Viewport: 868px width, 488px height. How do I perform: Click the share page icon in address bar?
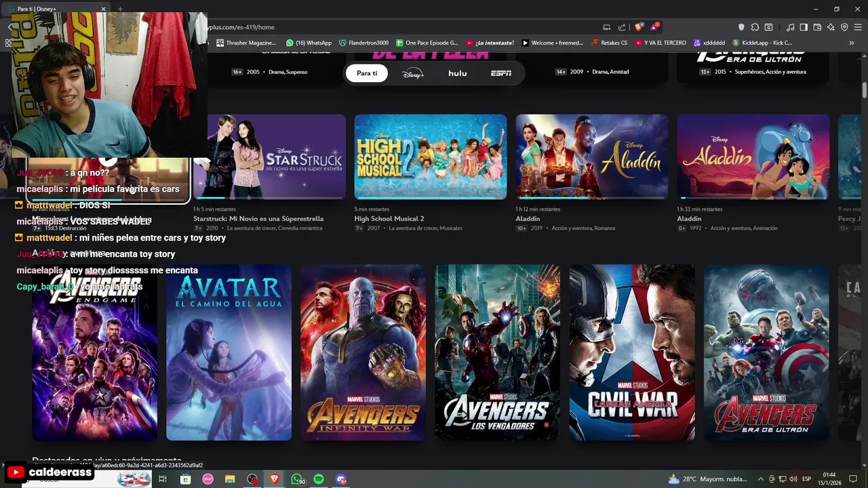point(622,27)
